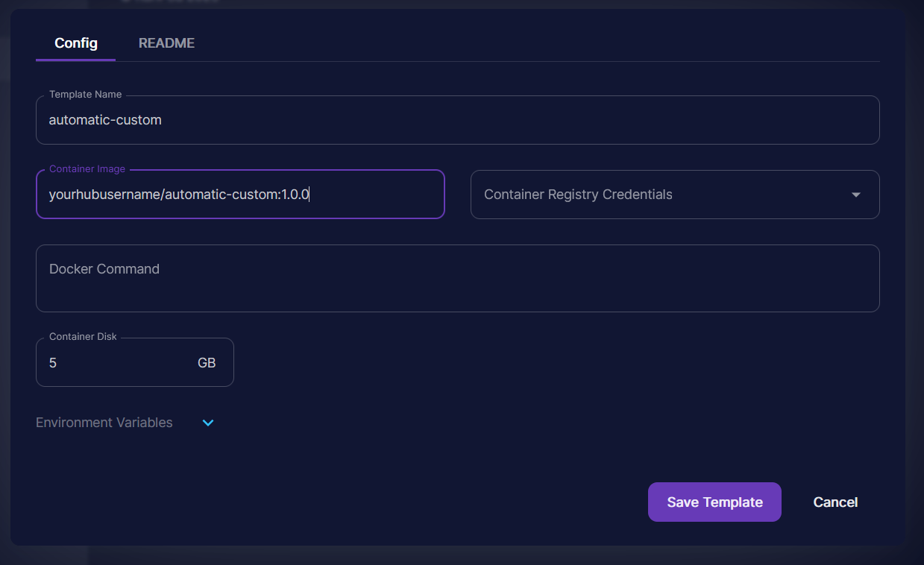The height and width of the screenshot is (565, 924).
Task: Click the Template Name input field
Action: (457, 120)
